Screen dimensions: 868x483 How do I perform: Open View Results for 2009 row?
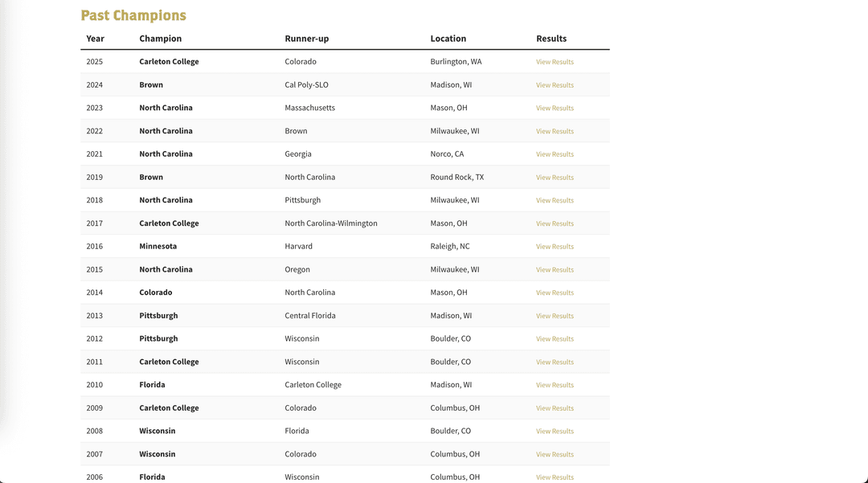555,408
